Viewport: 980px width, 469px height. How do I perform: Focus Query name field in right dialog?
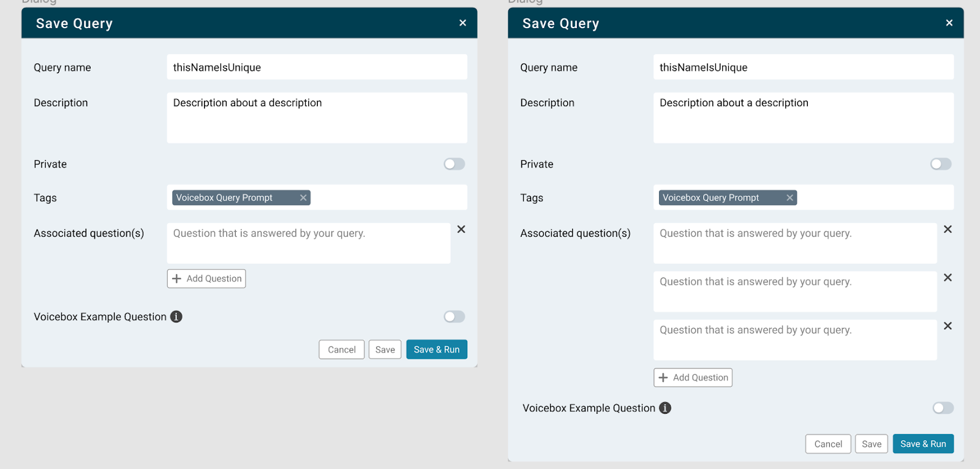803,67
